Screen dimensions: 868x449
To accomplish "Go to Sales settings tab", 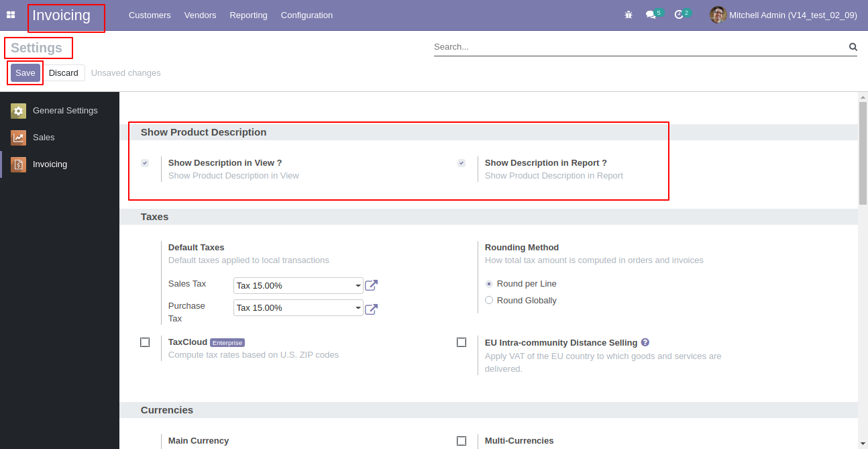I will [x=60, y=138].
